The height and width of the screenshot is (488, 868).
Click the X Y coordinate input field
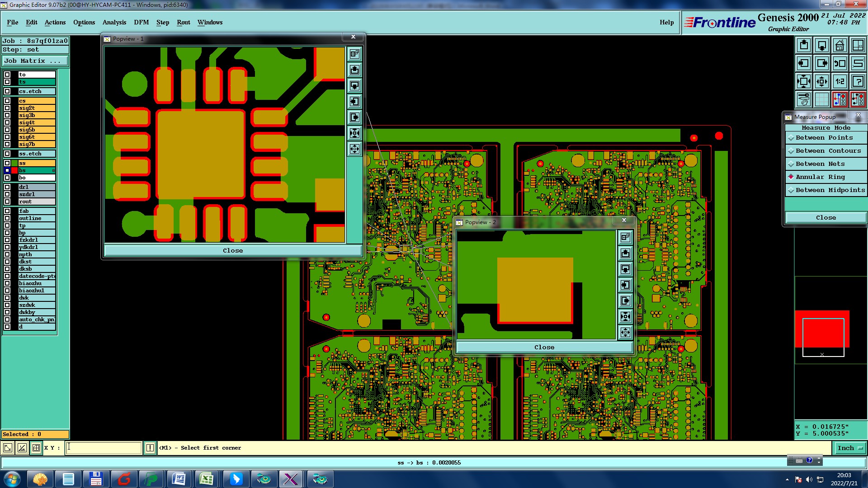pos(104,448)
